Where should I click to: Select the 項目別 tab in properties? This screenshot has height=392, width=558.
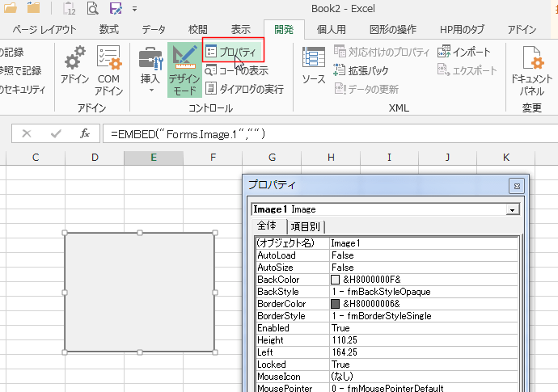[x=305, y=227]
